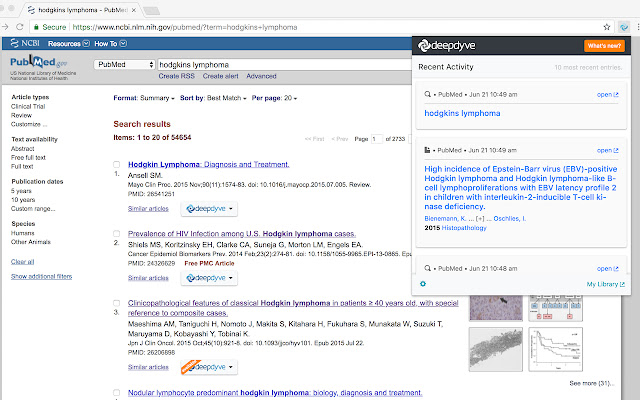Select the checkbox for Clinicopathological features result
640x400 pixels.
(x=116, y=303)
